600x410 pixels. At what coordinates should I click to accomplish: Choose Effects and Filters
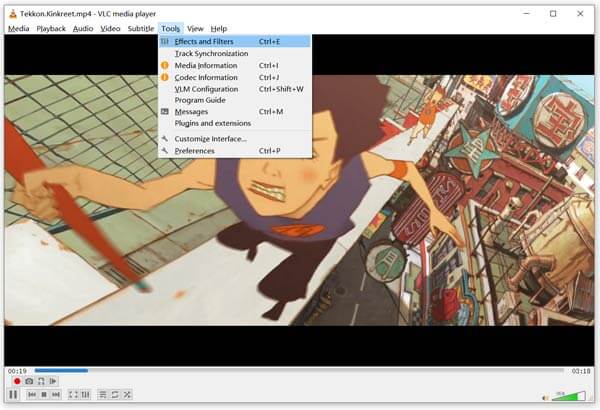[x=235, y=41]
